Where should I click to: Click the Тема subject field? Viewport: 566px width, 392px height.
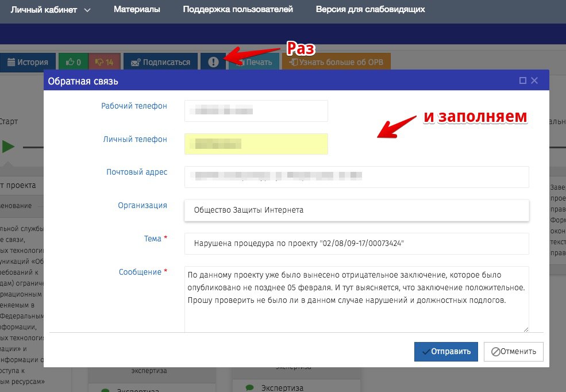tap(357, 244)
